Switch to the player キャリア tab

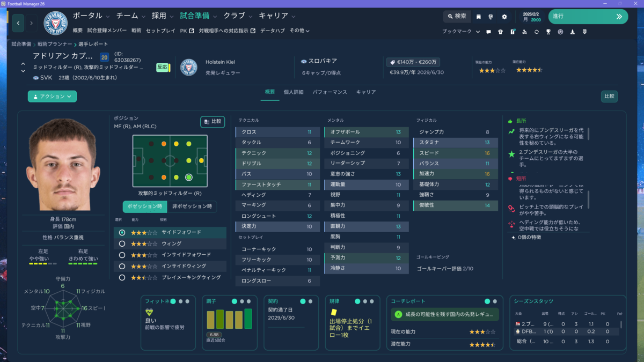click(366, 92)
